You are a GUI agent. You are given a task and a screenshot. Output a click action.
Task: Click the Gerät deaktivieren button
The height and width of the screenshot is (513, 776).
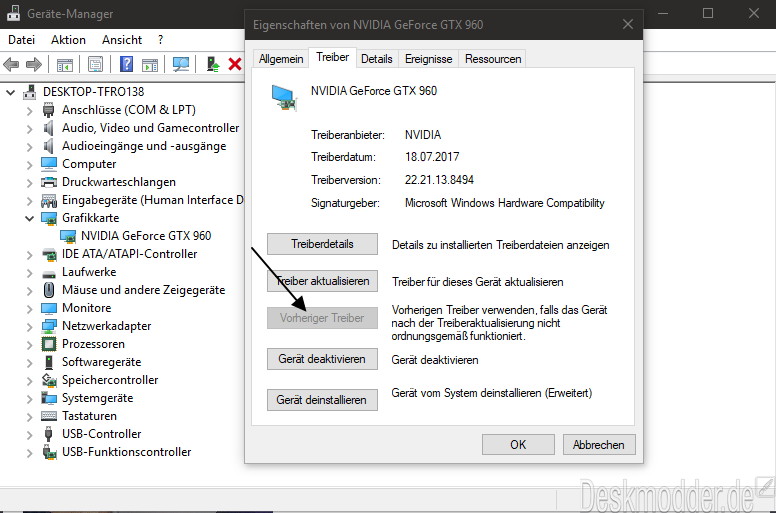(322, 359)
